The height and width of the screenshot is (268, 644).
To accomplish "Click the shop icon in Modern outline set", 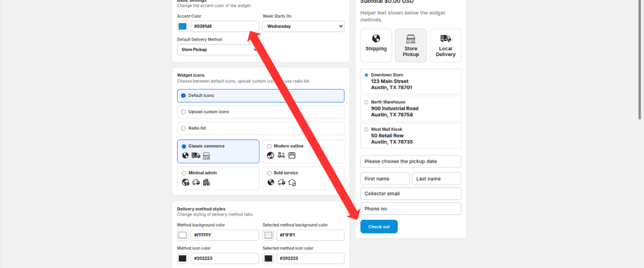I will tap(292, 155).
